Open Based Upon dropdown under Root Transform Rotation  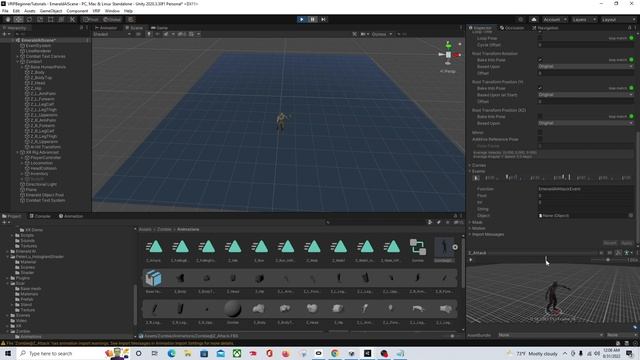point(585,66)
